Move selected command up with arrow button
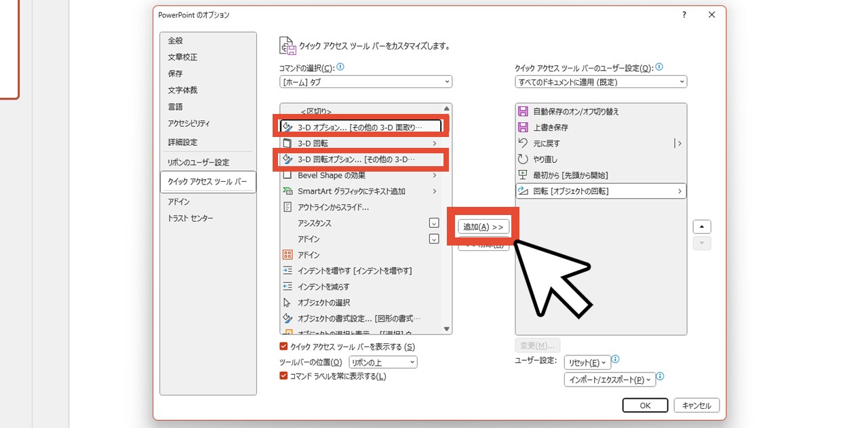 click(x=702, y=227)
